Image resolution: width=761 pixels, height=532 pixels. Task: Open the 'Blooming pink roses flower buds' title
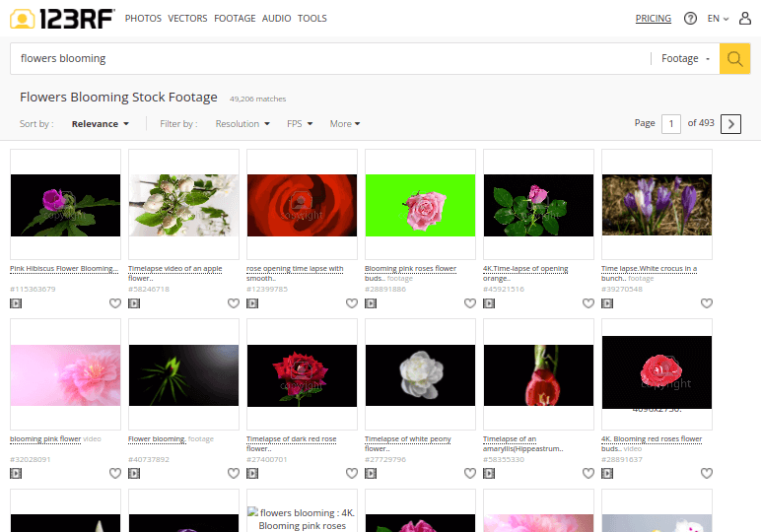(x=410, y=268)
